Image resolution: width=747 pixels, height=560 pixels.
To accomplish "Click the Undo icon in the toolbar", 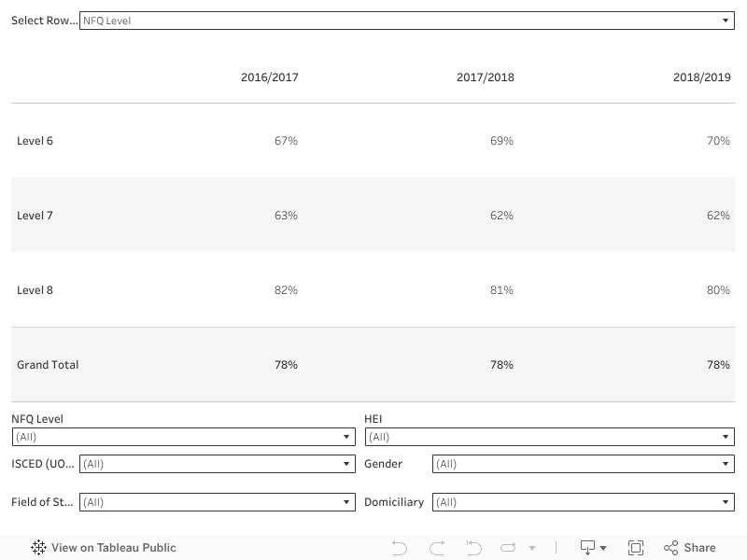I will 400,548.
